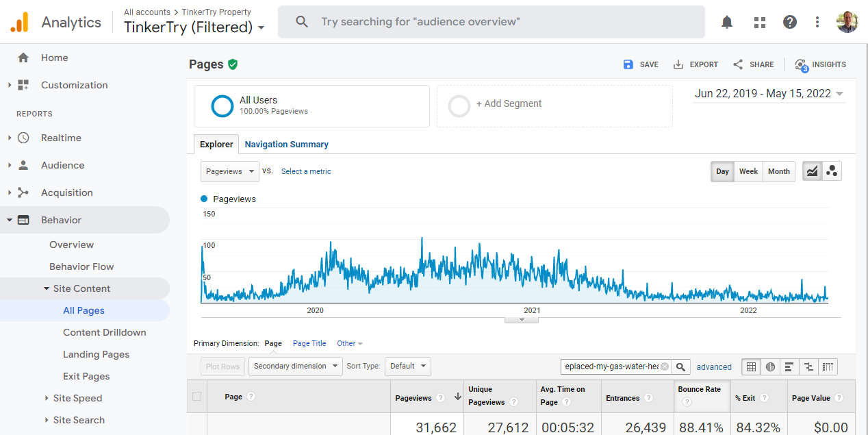Viewport: 868px width, 435px height.
Task: Choose Page Title primary dimension
Action: point(309,343)
